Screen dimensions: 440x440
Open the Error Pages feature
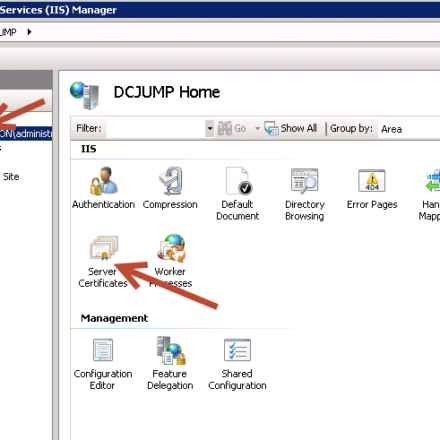point(372,189)
